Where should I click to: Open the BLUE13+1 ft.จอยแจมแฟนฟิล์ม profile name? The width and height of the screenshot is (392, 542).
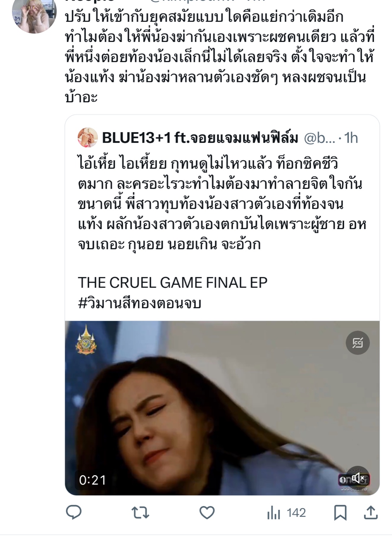tap(200, 138)
